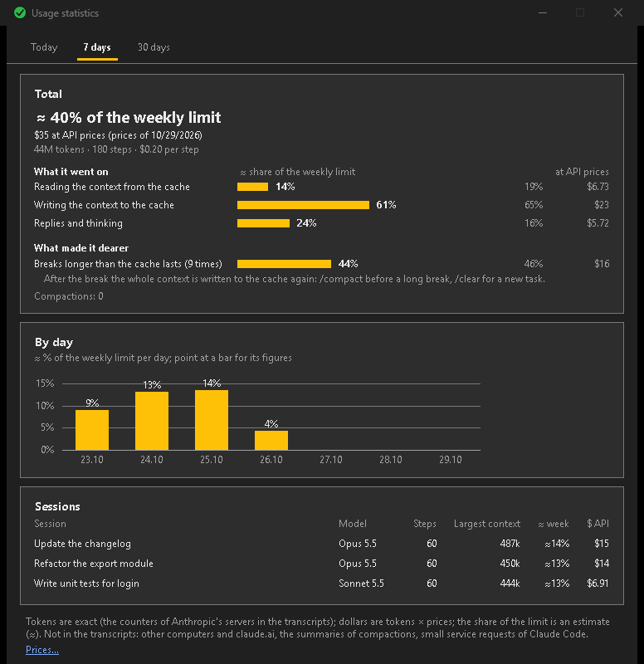Click the 450k largest context value
Viewport: 644px width, 664px height.
point(510,564)
